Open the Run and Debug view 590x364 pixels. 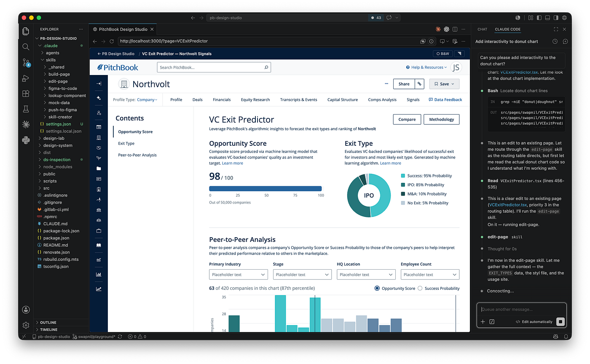(26, 78)
